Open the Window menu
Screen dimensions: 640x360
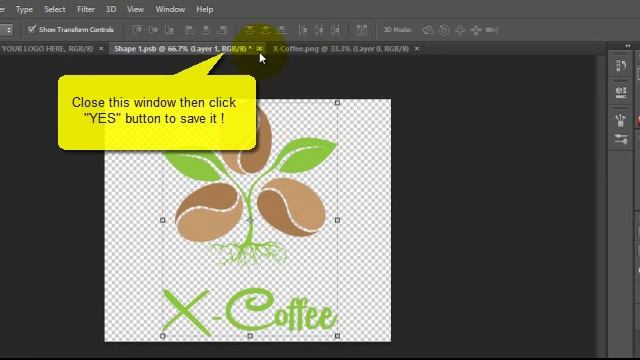click(x=170, y=9)
